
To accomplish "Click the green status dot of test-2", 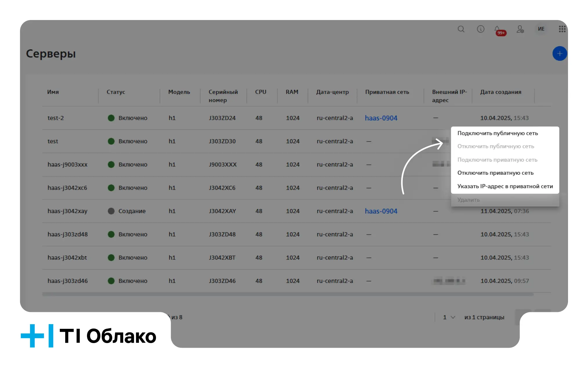I will (x=111, y=118).
